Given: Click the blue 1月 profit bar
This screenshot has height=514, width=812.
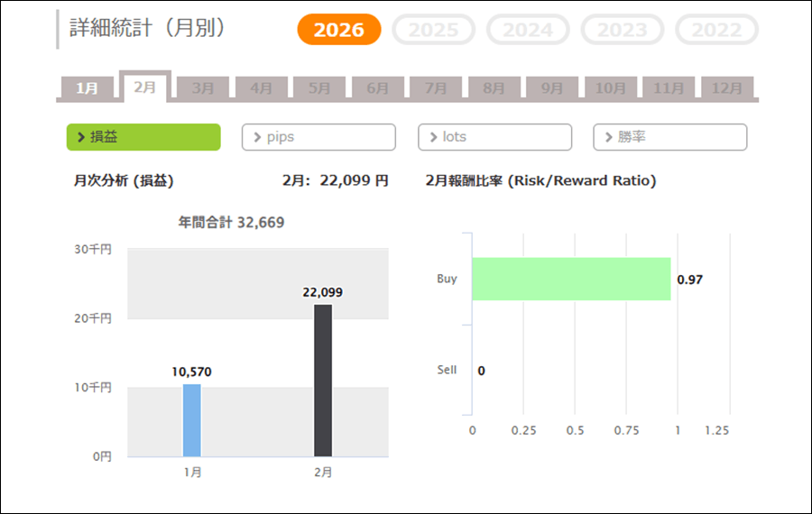Looking at the screenshot, I should 191,420.
